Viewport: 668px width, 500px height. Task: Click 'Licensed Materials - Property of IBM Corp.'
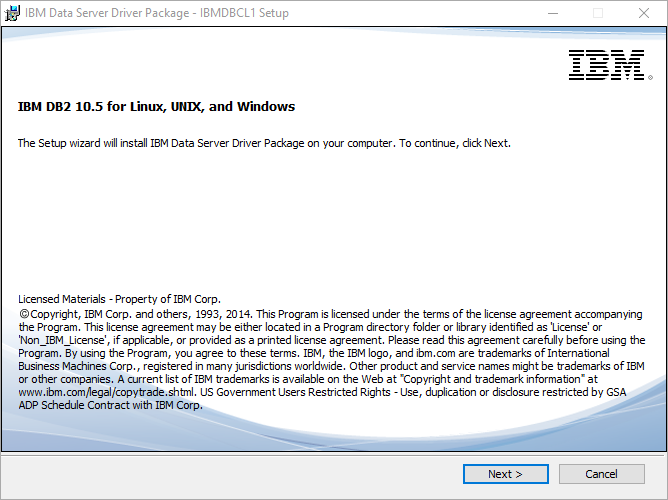tap(119, 299)
